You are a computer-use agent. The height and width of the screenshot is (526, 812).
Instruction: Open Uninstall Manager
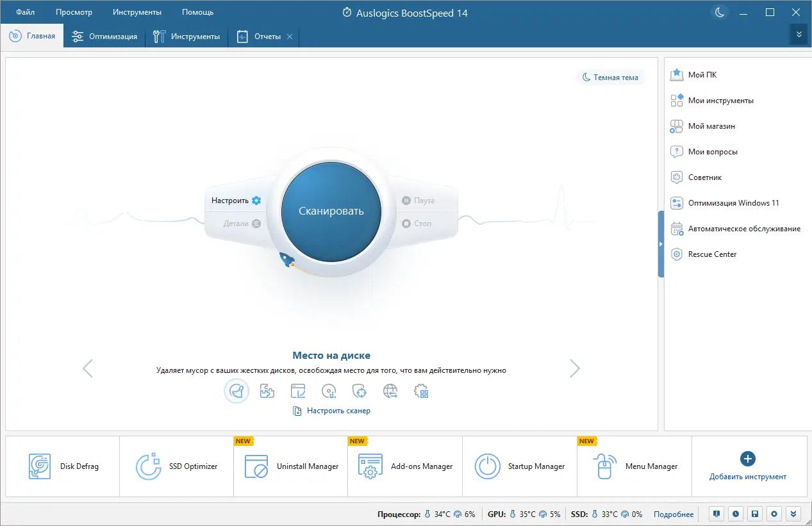(291, 466)
